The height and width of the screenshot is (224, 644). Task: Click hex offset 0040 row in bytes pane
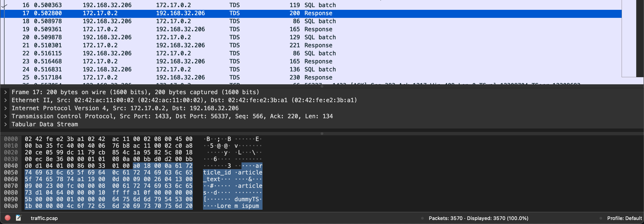click(x=11, y=166)
